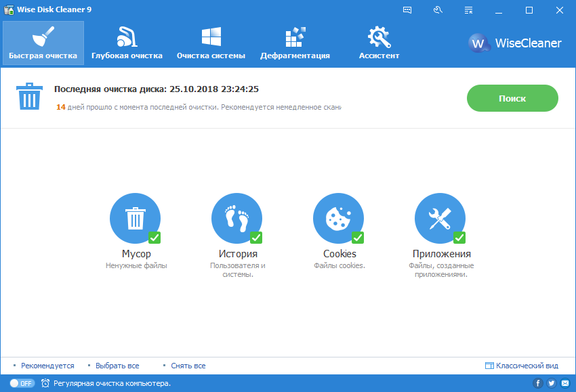Image resolution: width=576 pixels, height=392 pixels.
Task: Click the large blue trash bin icon
Action: point(29,96)
